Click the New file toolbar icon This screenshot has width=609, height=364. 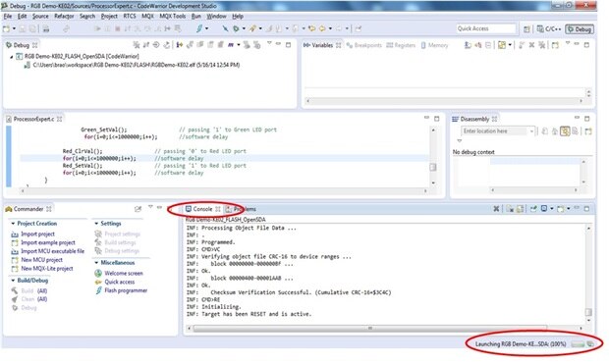(6, 28)
